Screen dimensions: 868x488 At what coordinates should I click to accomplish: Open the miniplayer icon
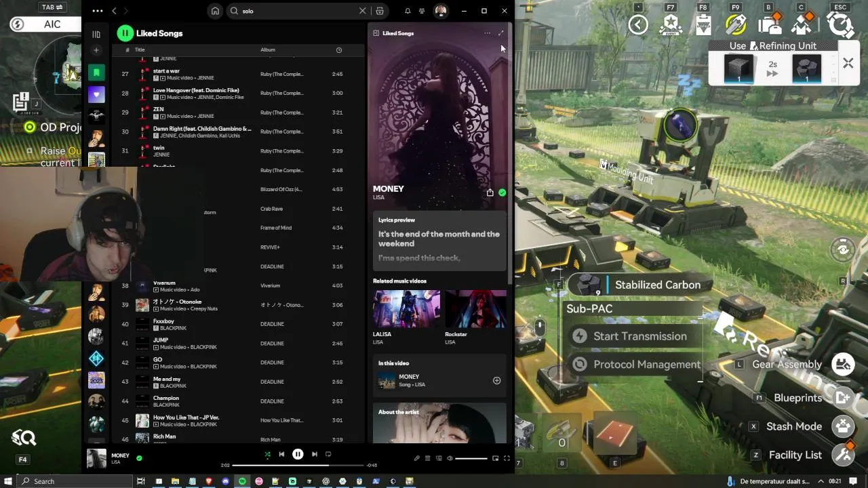tap(495, 459)
